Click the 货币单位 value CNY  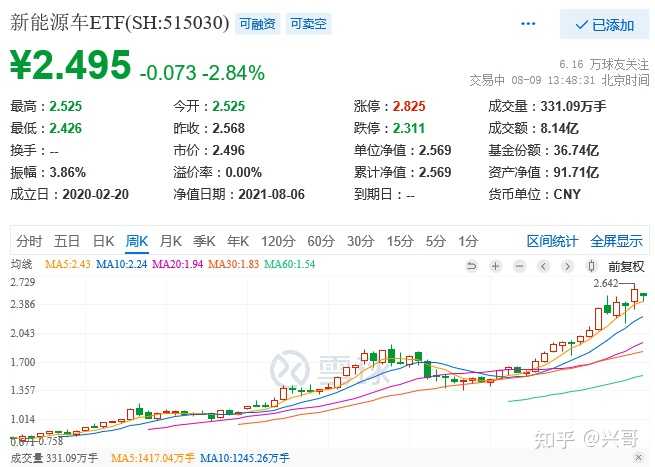[x=567, y=194]
